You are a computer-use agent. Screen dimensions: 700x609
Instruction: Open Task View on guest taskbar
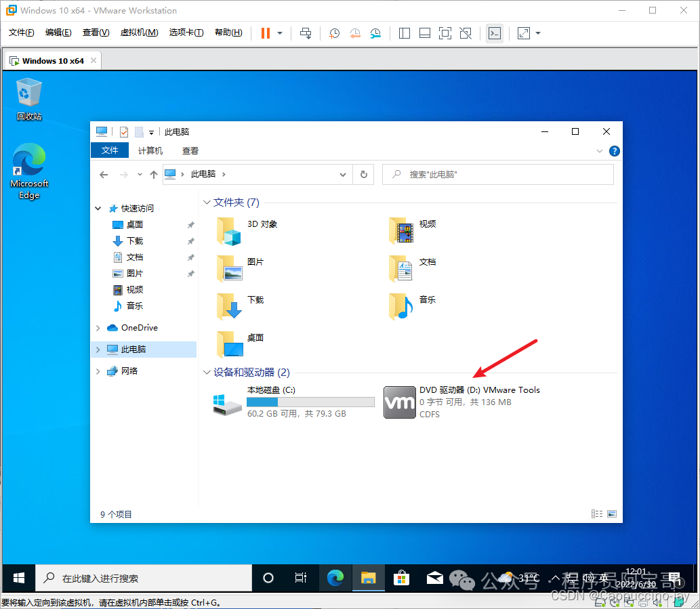(x=300, y=579)
